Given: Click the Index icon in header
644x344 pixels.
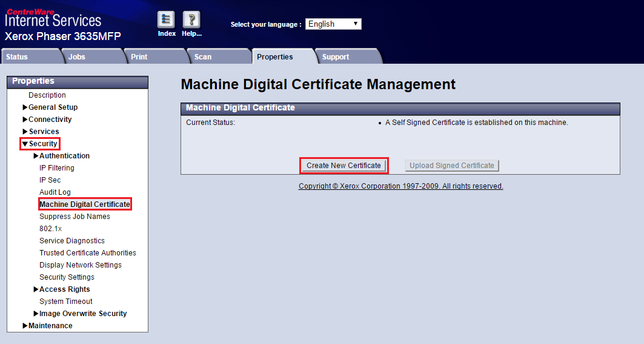Looking at the screenshot, I should (166, 20).
